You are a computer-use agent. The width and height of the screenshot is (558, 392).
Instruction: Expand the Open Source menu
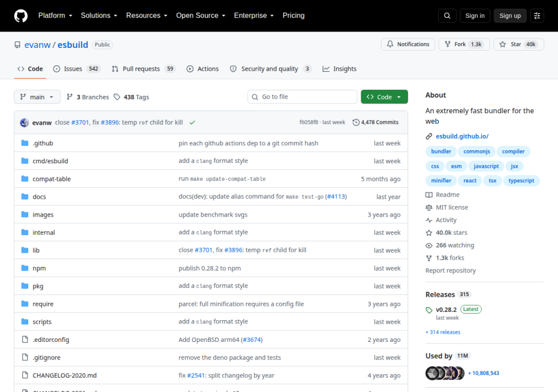tap(201, 16)
